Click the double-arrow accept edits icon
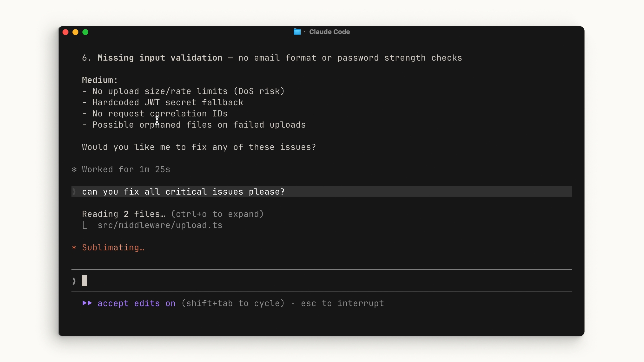The image size is (644, 362). coord(87,303)
